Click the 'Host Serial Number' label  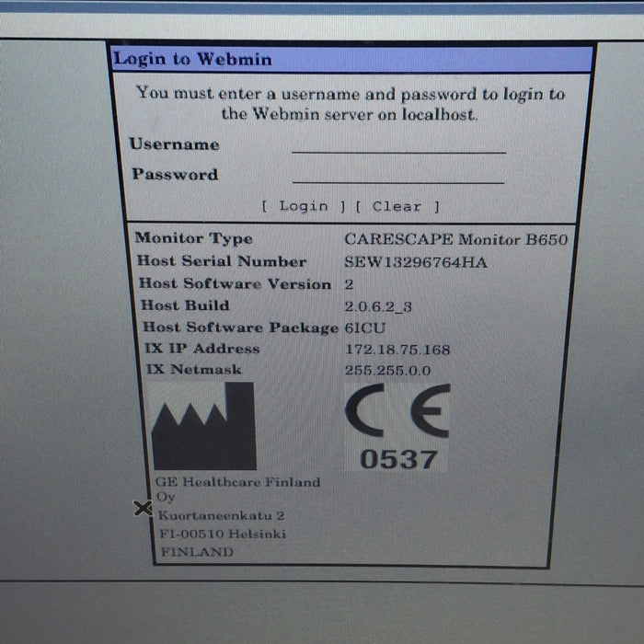222,261
